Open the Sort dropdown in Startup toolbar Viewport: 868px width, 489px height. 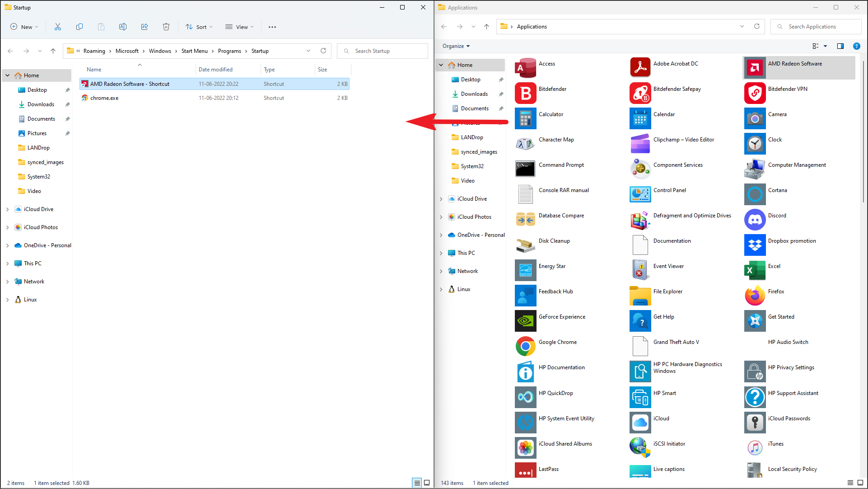[199, 27]
